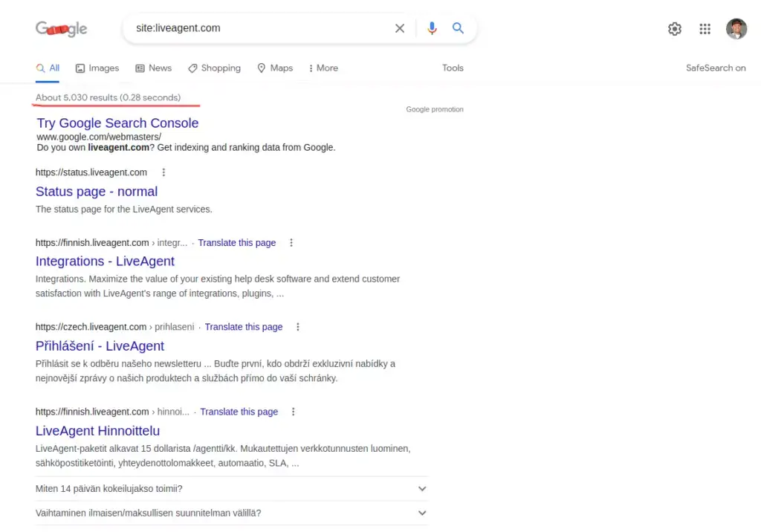Open the Try Google Search Console link
Image resolution: width=761 pixels, height=532 pixels.
click(x=117, y=123)
